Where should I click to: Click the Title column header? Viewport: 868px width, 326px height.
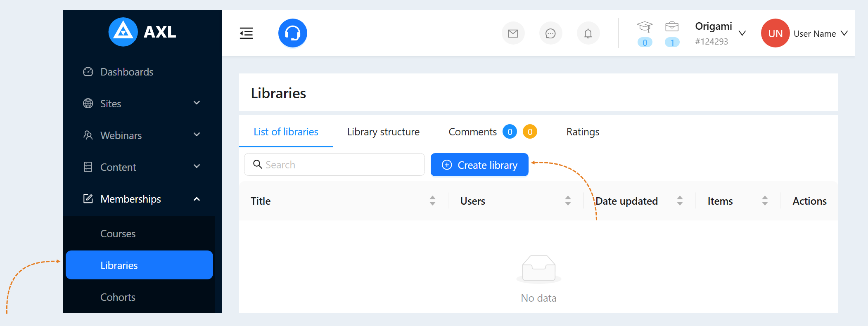261,201
